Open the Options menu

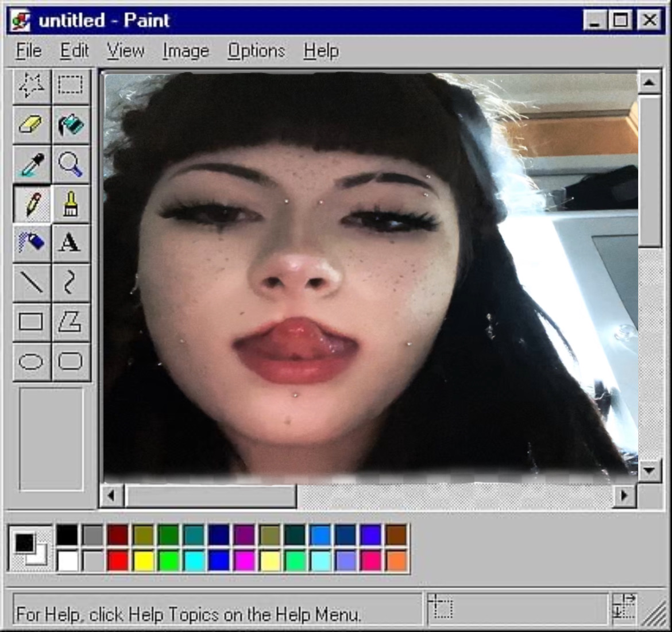point(256,51)
